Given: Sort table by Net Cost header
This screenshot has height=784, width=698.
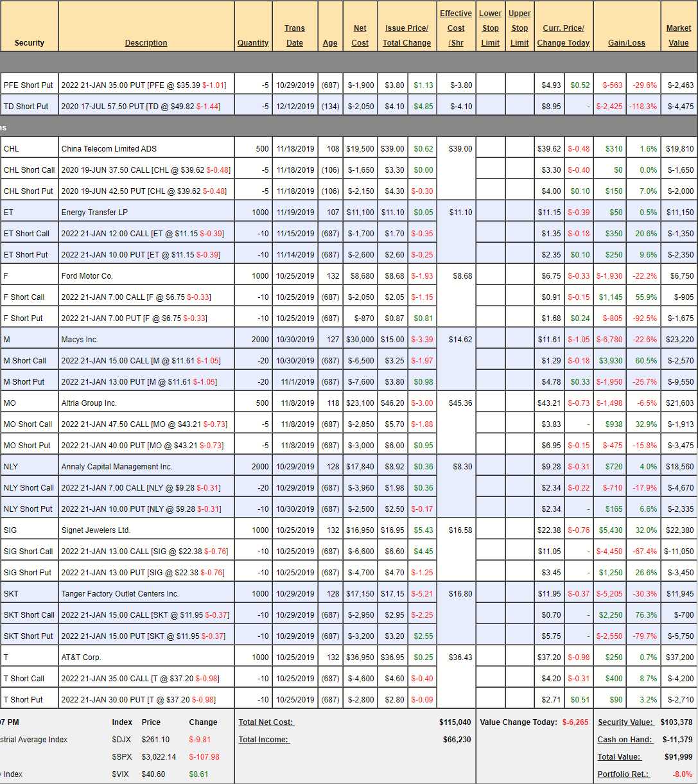Looking at the screenshot, I should click(360, 35).
